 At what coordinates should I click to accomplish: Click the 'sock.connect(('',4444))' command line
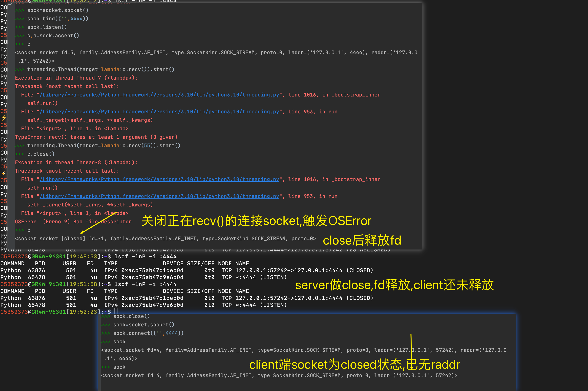[x=148, y=333]
